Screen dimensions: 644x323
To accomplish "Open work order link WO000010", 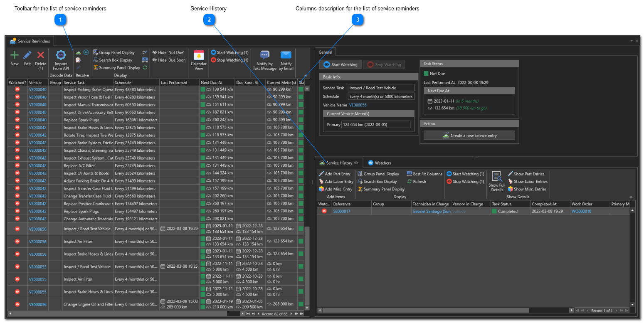I will [x=581, y=212].
